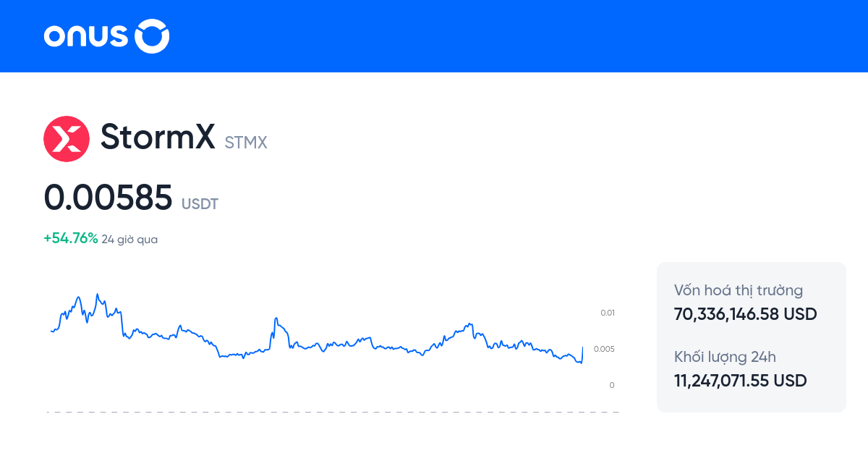Click the ONUS circular brand mark

pyautogui.click(x=152, y=35)
